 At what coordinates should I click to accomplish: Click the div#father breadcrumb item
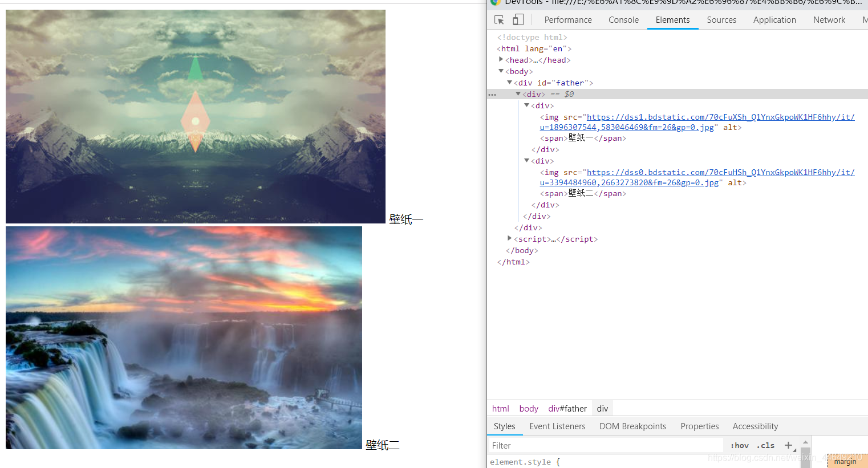click(567, 409)
